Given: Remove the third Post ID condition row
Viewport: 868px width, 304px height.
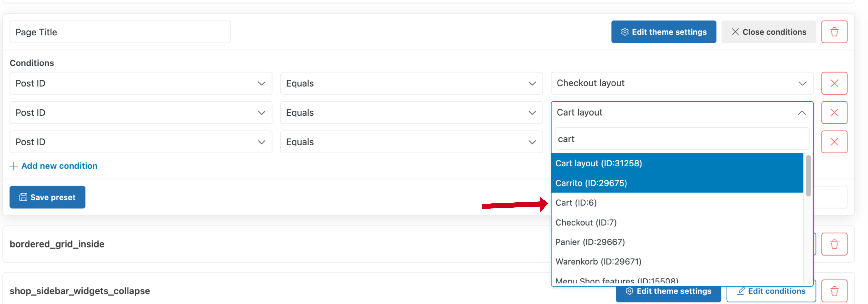Looking at the screenshot, I should tap(834, 142).
